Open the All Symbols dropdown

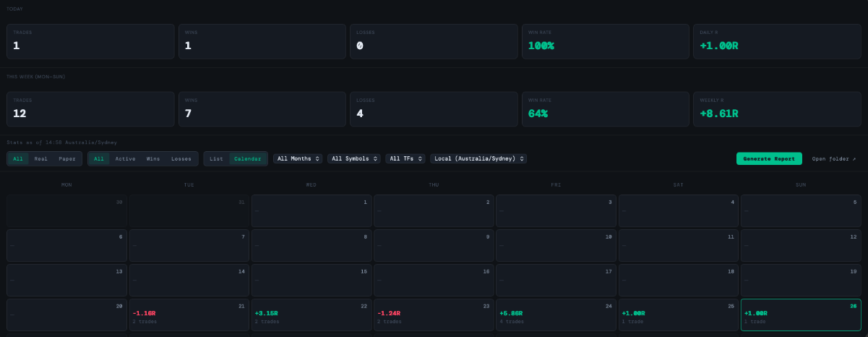354,158
